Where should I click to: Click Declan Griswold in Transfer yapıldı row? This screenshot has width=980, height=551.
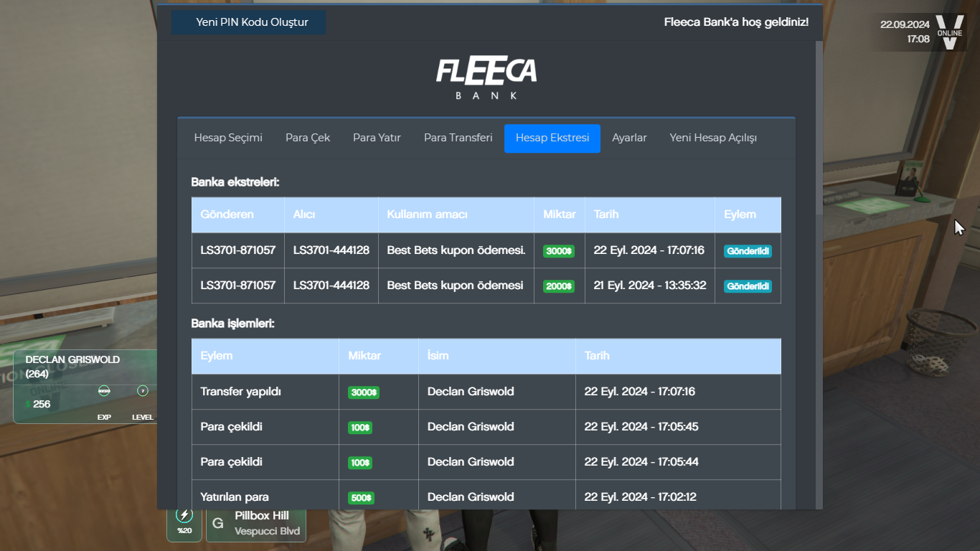point(471,392)
